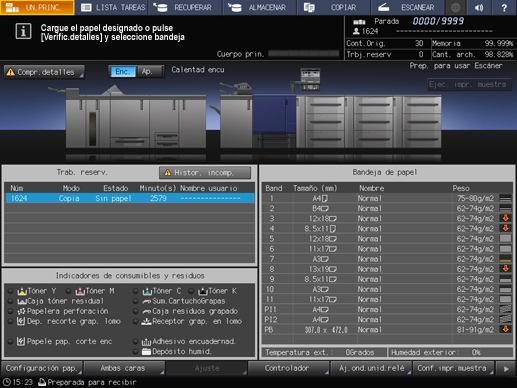The image size is (517, 388).
Task: Switch to the LISTA TAREAS tab
Action: (x=113, y=7)
